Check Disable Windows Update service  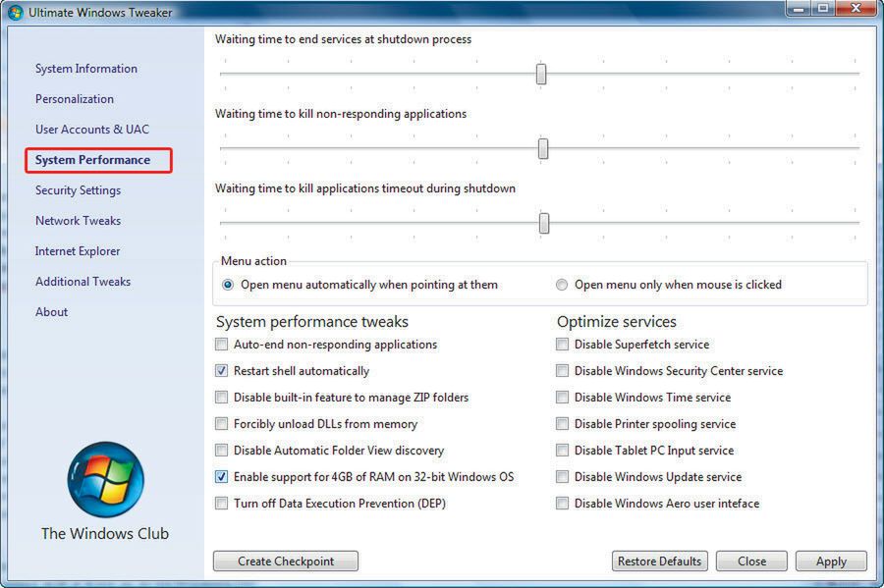pos(562,476)
